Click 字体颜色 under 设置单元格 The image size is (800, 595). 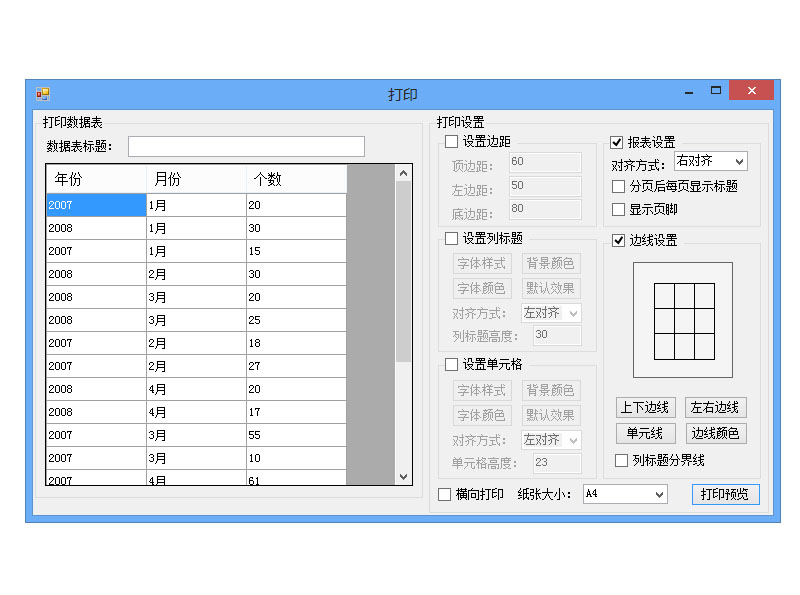(x=482, y=415)
